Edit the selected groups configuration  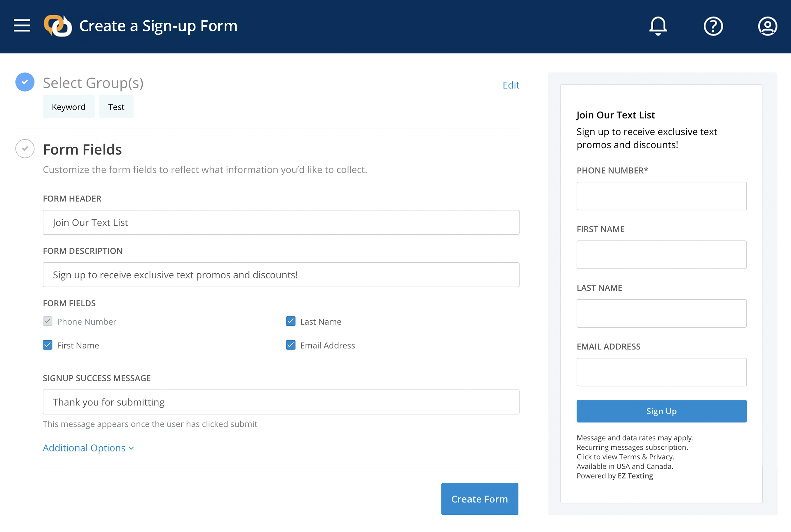[510, 84]
